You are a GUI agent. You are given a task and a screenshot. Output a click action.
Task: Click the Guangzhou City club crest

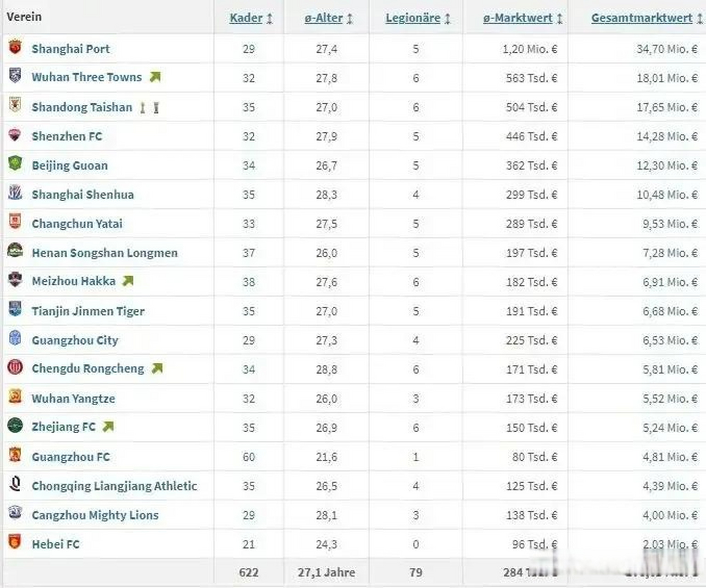[x=15, y=339]
